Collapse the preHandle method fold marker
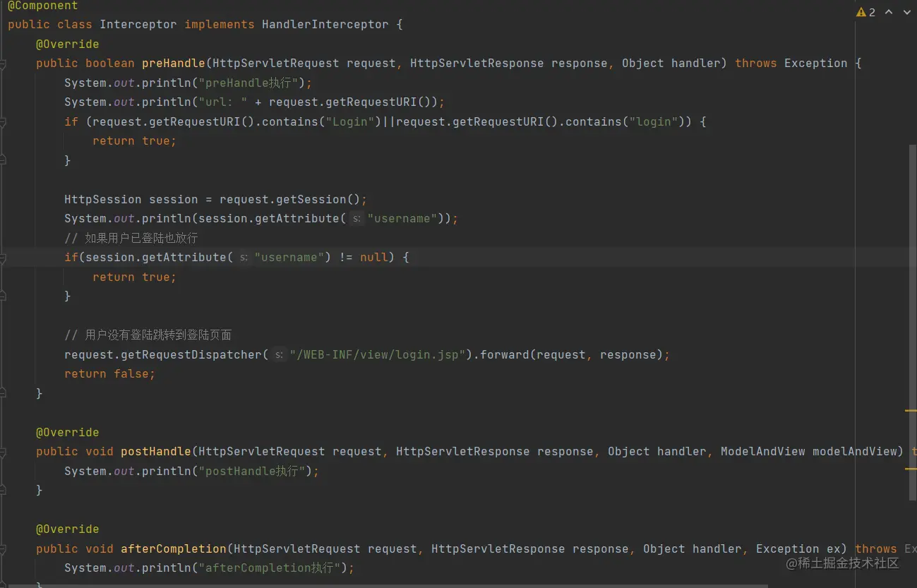 coord(3,64)
